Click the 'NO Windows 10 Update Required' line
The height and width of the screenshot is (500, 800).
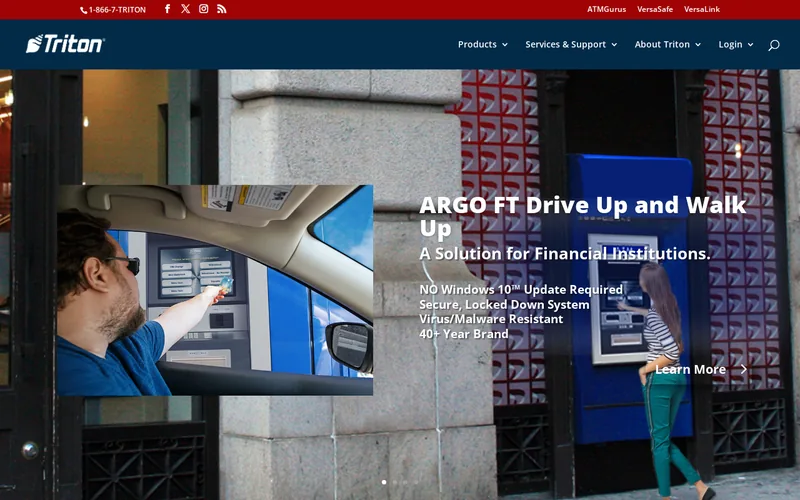coord(521,289)
